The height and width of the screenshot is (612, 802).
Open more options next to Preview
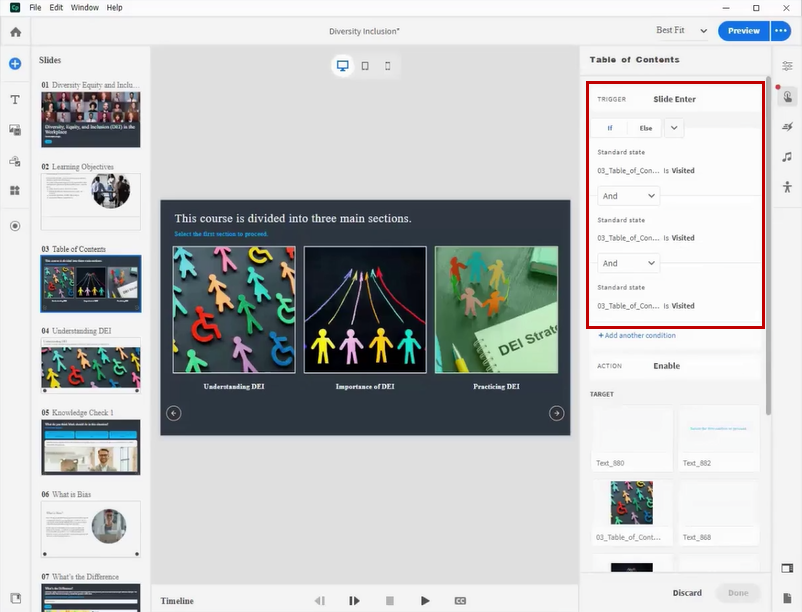[781, 31]
